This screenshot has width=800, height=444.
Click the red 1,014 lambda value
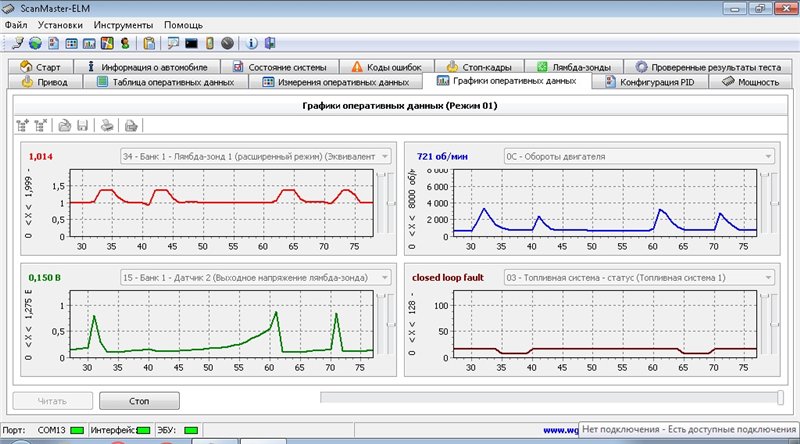point(41,157)
